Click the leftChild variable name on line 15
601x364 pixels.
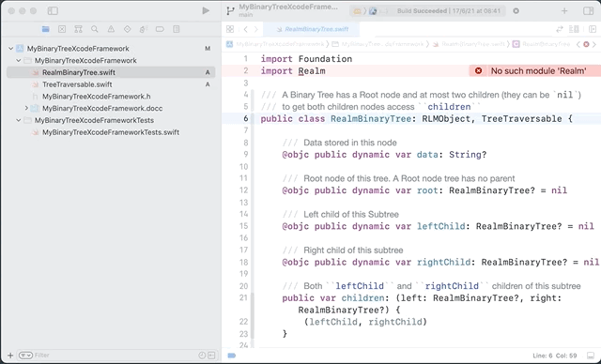(440, 226)
